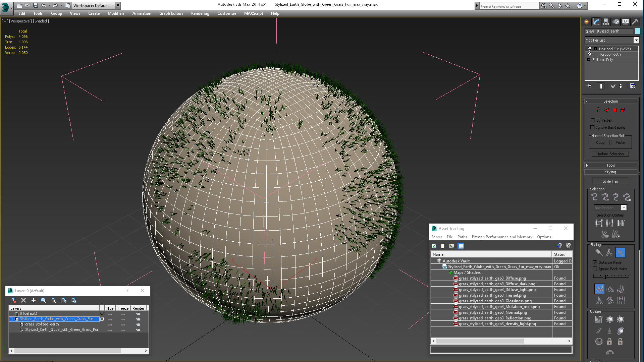Open the Box Marker dropdown
Viewport: 644px width, 362px height.
pyautogui.click(x=624, y=208)
